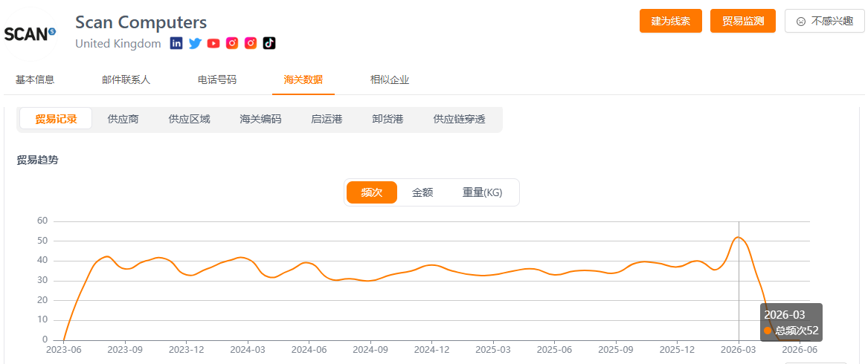Click the 2023-12 x-axis label

[x=187, y=350]
